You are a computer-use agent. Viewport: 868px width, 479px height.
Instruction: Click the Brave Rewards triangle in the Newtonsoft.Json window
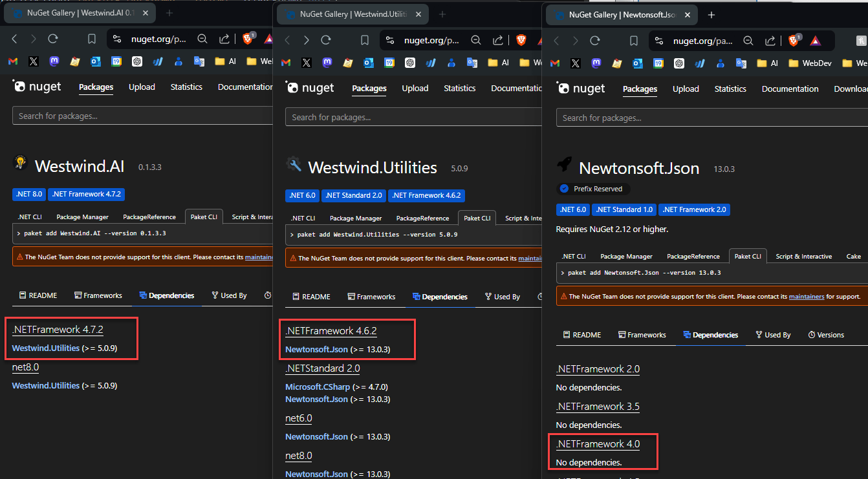tap(815, 41)
